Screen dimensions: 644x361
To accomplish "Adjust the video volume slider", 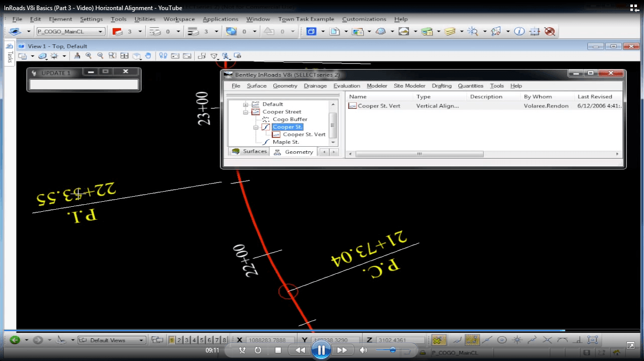I will tap(392, 350).
